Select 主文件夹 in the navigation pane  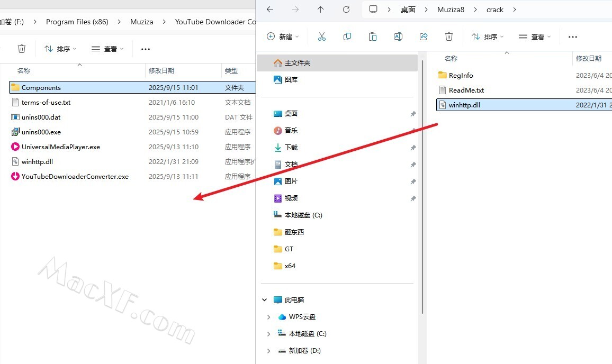(337, 63)
